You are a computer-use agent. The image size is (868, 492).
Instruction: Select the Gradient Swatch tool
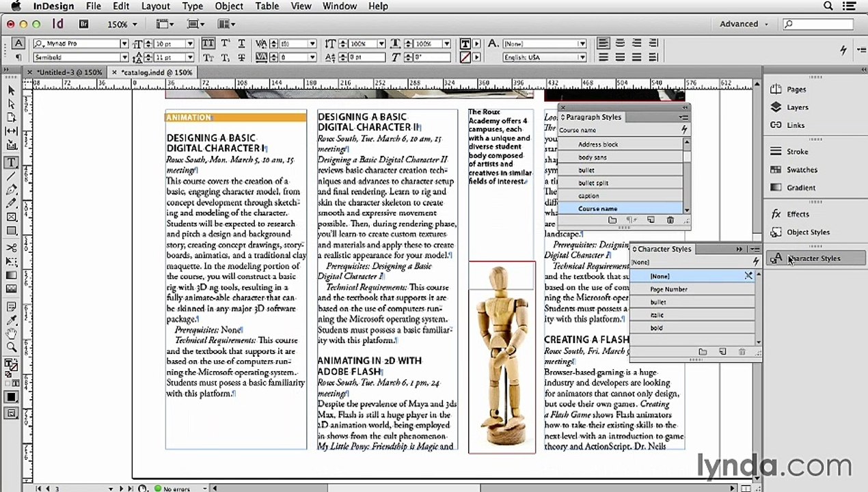tap(12, 275)
